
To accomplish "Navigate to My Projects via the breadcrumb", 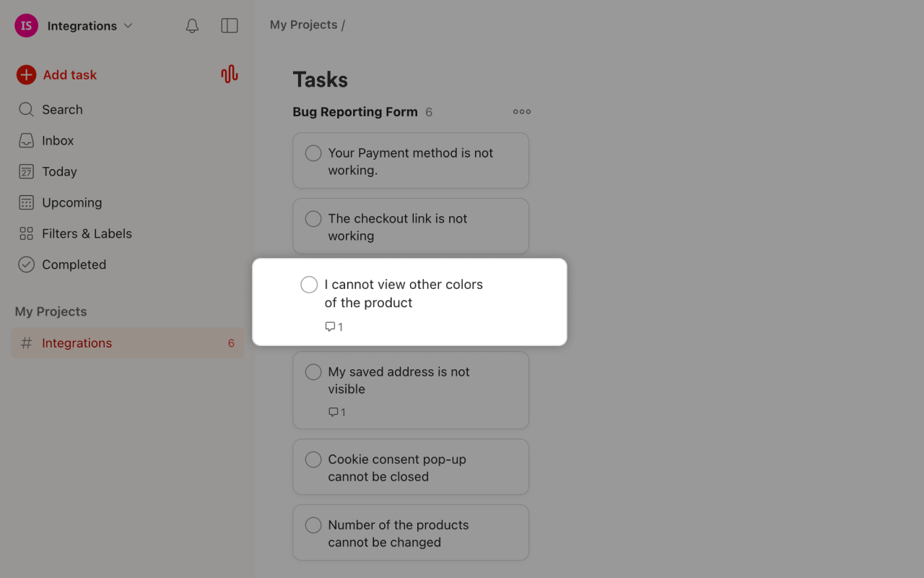I will click(302, 24).
